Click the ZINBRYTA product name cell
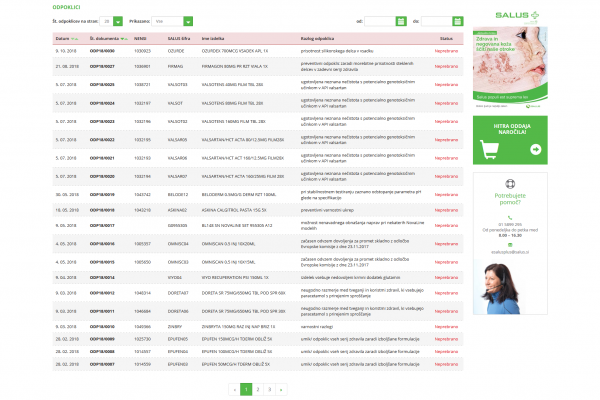Viewport: 600px width, 400px height. (x=238, y=327)
